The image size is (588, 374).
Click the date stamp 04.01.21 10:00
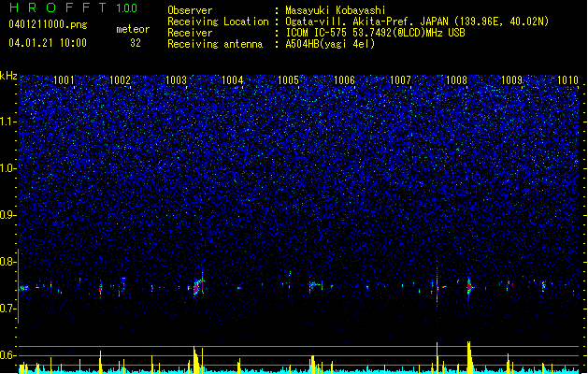[x=48, y=43]
